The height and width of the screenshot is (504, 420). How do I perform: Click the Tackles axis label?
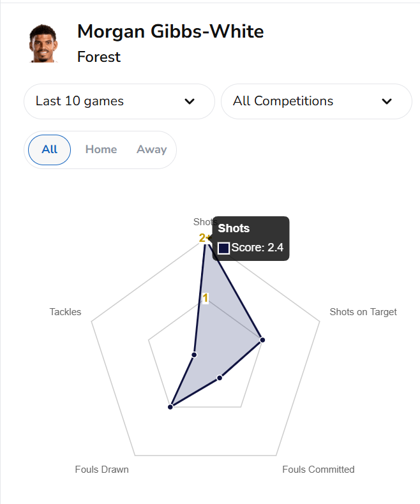click(65, 312)
